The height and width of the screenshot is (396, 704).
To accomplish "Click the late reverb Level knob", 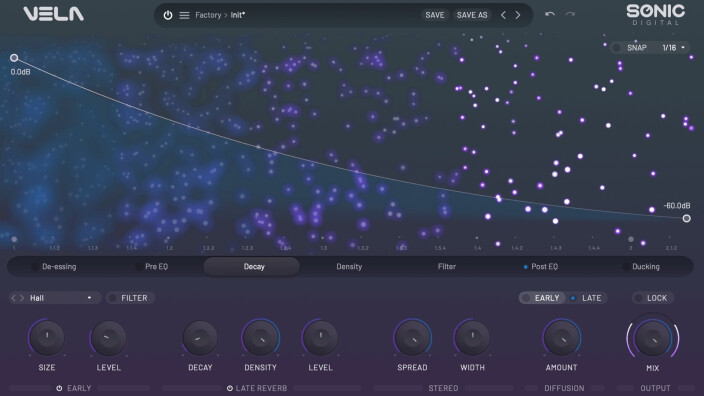I will point(320,337).
